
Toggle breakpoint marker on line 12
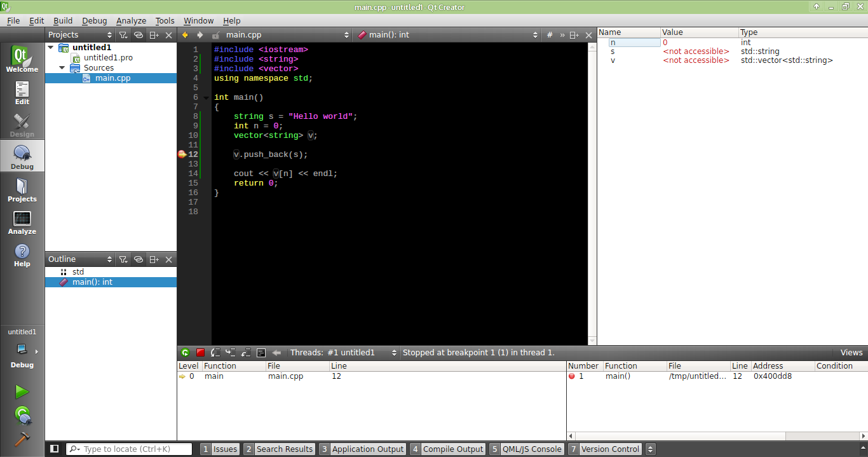tap(182, 154)
